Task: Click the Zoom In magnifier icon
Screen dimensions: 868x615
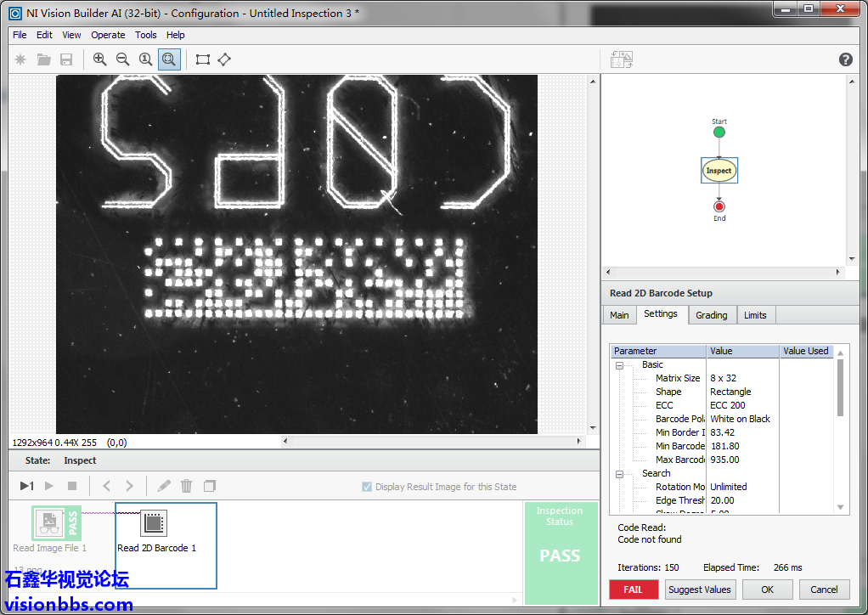Action: tap(100, 59)
